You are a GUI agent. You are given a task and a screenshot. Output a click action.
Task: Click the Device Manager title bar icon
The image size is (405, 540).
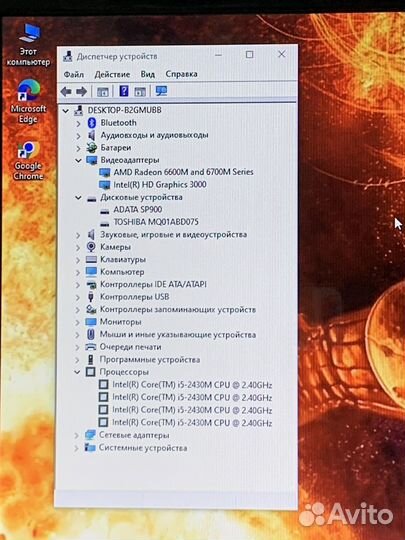[x=68, y=56]
